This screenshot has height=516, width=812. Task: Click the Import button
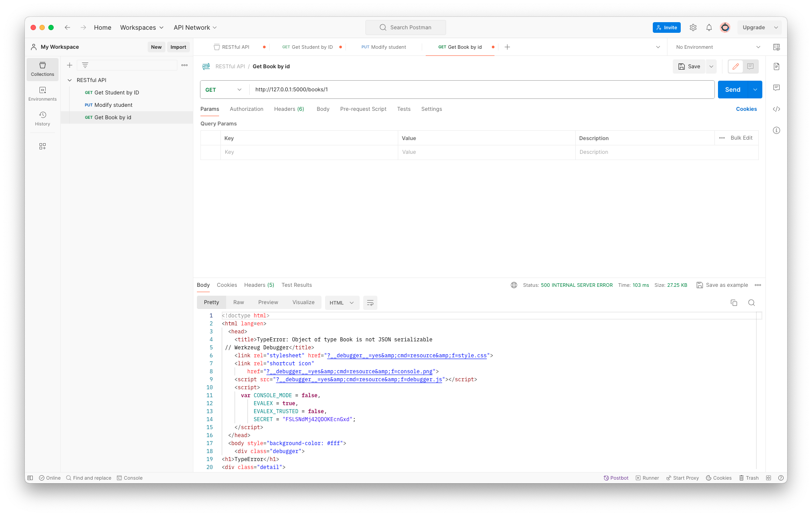pos(178,47)
